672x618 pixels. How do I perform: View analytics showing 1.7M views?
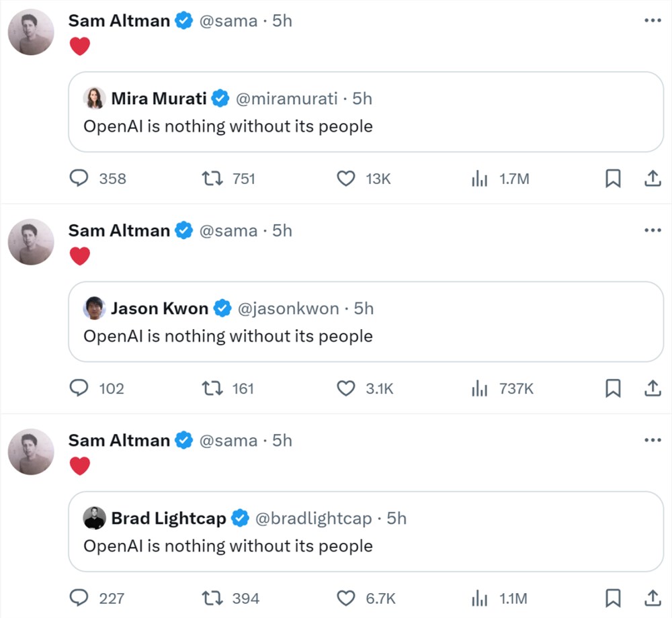(x=480, y=178)
